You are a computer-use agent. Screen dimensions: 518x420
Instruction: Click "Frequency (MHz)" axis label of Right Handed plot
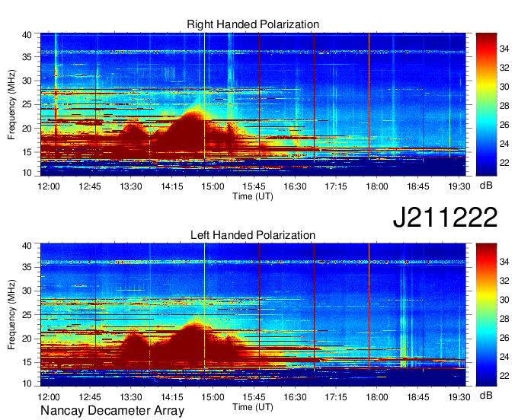pos(11,104)
